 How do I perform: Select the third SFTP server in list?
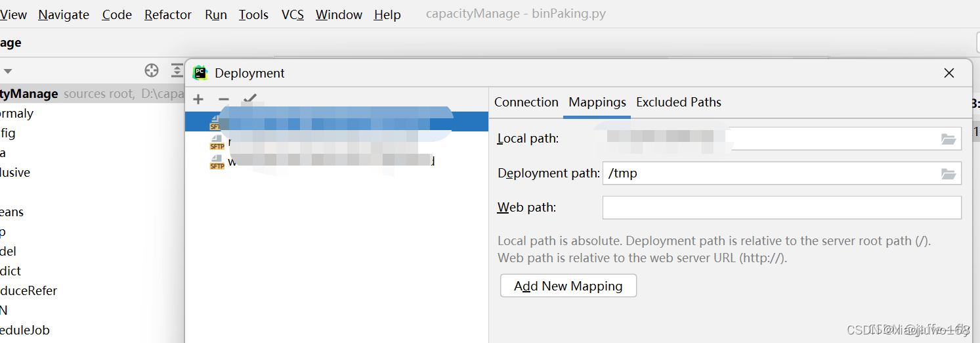(337, 161)
